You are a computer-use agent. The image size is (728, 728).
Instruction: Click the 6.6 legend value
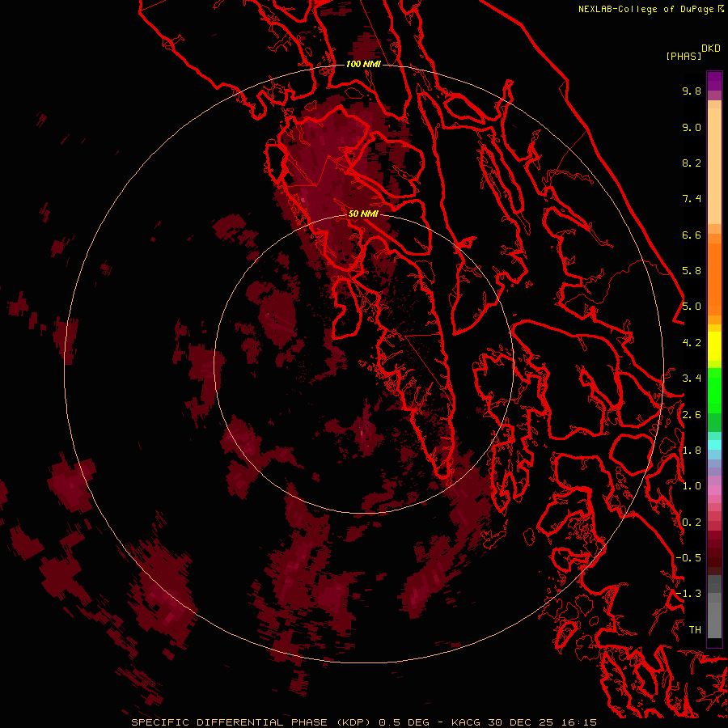pos(692,235)
